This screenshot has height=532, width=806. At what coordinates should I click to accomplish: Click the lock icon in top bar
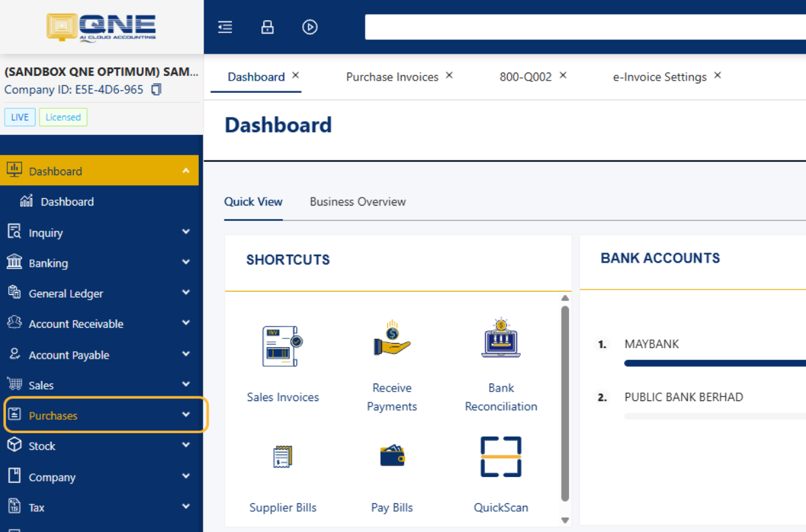267,27
